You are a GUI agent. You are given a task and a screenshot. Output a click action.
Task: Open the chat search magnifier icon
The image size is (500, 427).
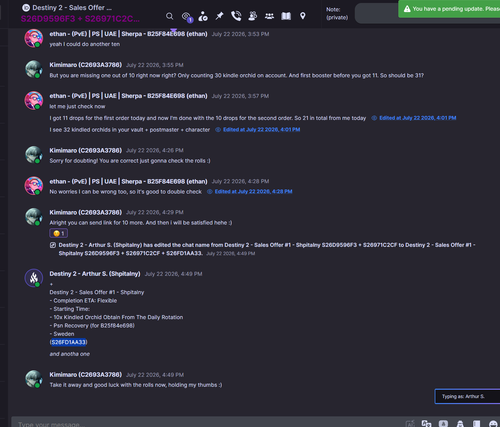pos(169,16)
